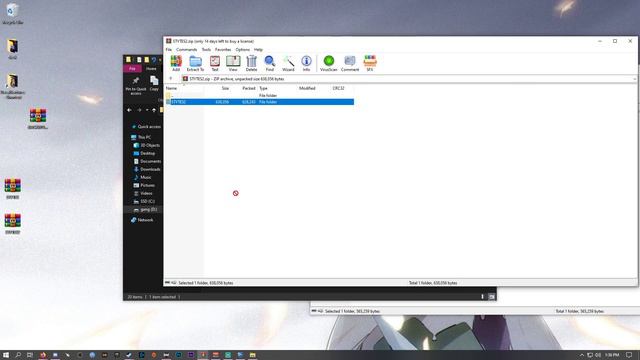Image resolution: width=640 pixels, height=360 pixels.
Task: Open taskbar search magnifier
Action: click(x=18, y=355)
